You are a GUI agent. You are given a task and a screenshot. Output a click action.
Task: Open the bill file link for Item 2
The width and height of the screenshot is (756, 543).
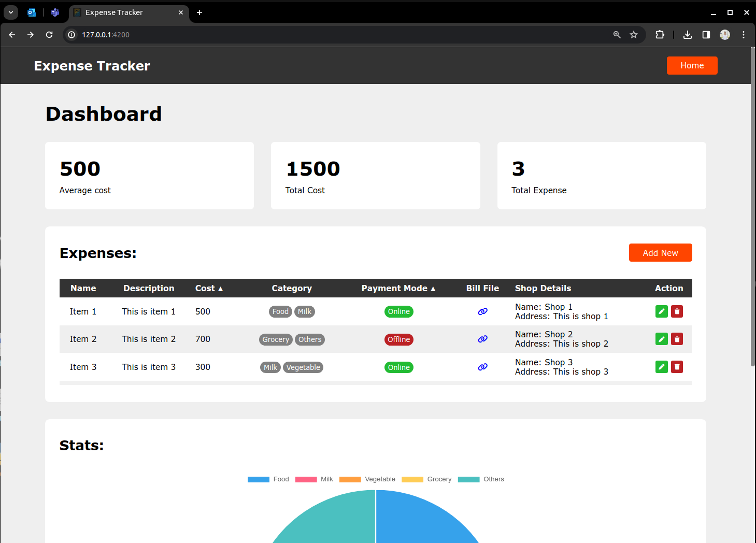click(x=482, y=339)
